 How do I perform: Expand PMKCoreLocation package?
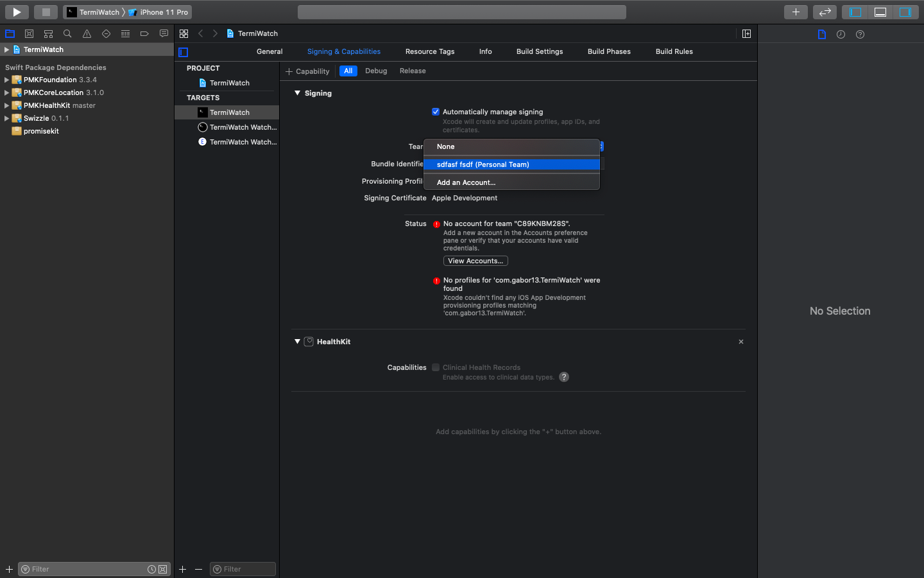click(x=6, y=92)
